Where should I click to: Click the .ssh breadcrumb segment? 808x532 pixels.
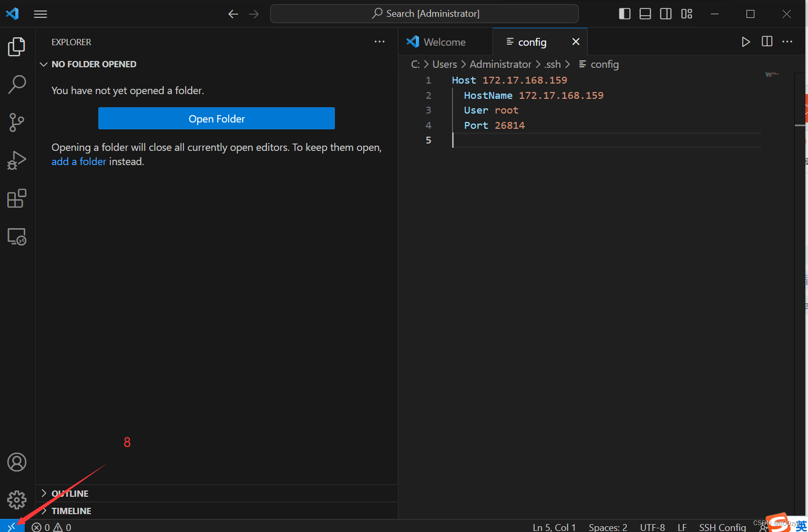click(x=553, y=64)
